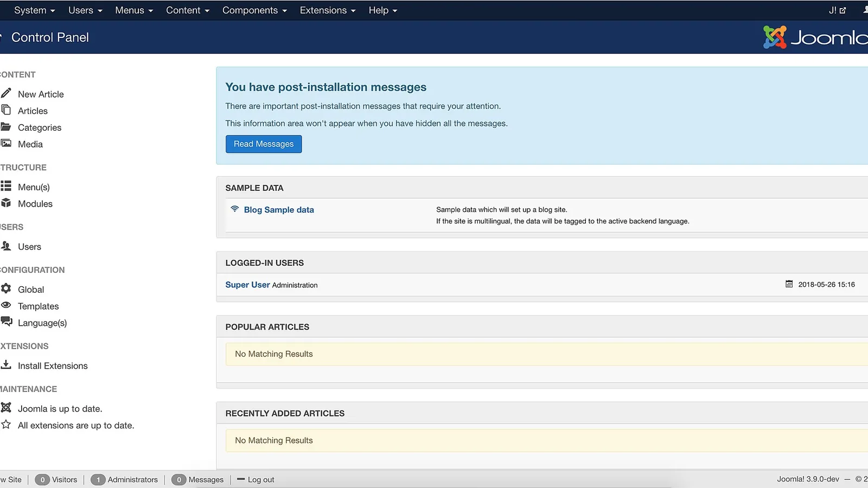Open New Article in the sidebar

click(41, 94)
